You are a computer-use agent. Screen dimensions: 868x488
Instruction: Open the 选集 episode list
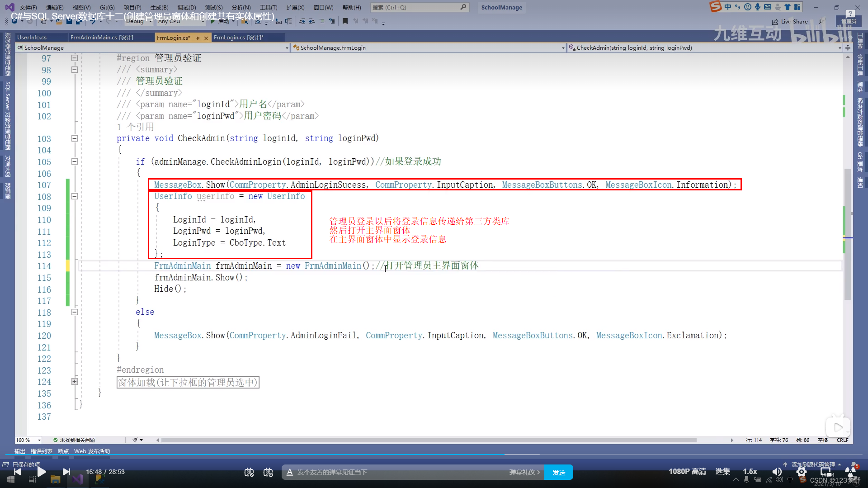(x=723, y=472)
